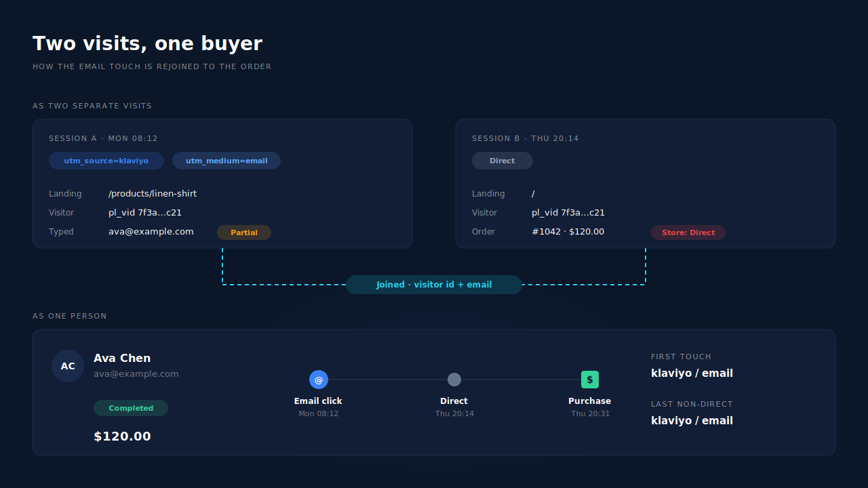
Task: Click the pl_vid visitor ID in Session B
Action: 568,213
